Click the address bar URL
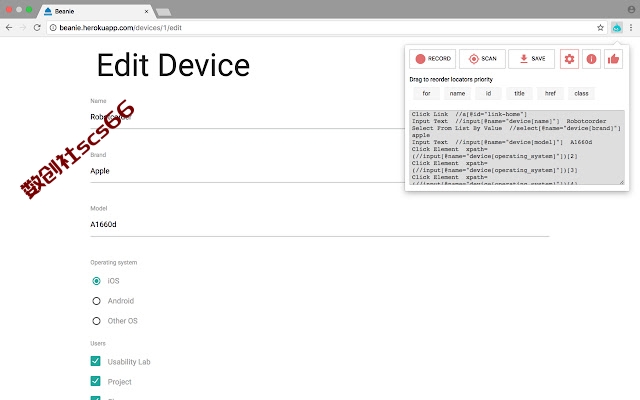Viewport: 640px width, 400px height. point(120,28)
